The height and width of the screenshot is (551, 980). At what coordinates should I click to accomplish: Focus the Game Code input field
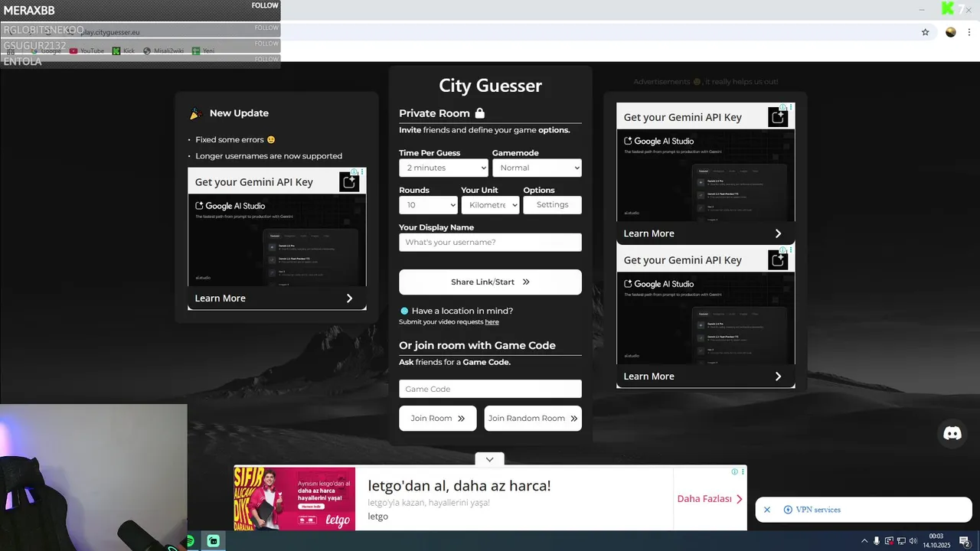(490, 389)
